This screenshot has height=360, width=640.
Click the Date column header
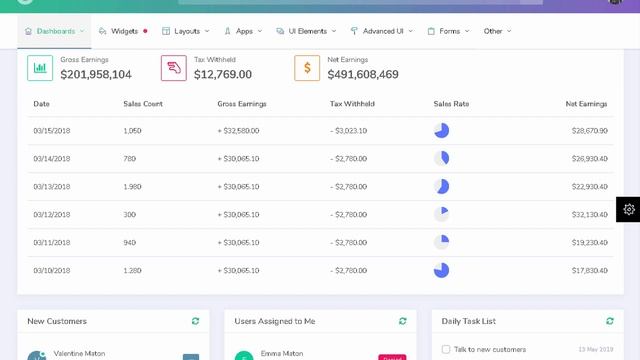(x=41, y=104)
